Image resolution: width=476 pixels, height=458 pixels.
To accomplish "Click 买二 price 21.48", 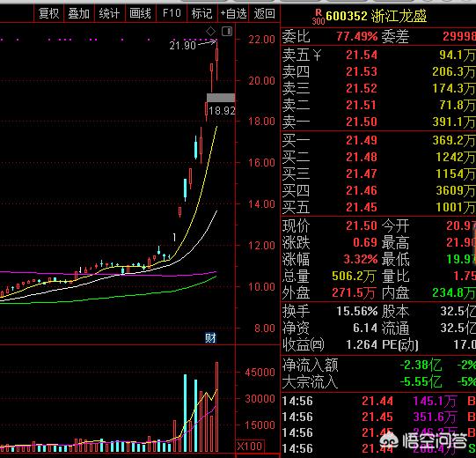I will (362, 157).
